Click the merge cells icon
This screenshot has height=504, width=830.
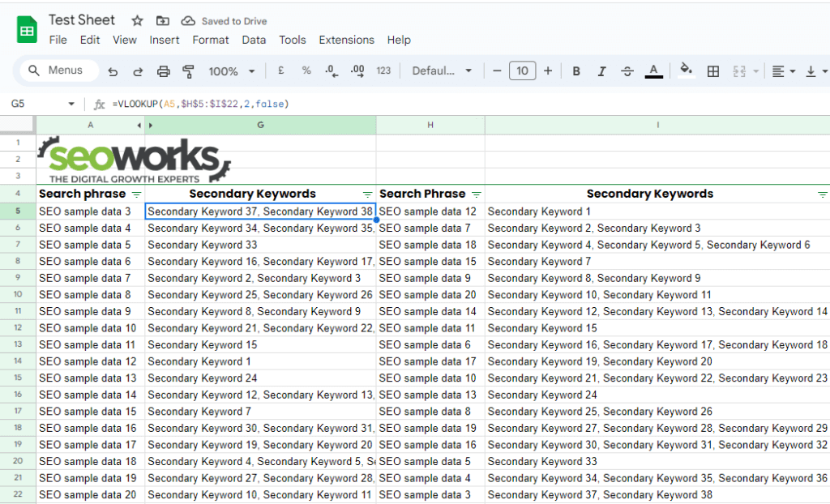coord(739,71)
